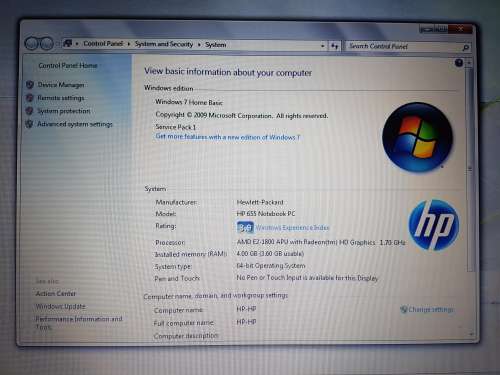
Task: Click the scrollbar down arrow
Action: tap(471, 334)
